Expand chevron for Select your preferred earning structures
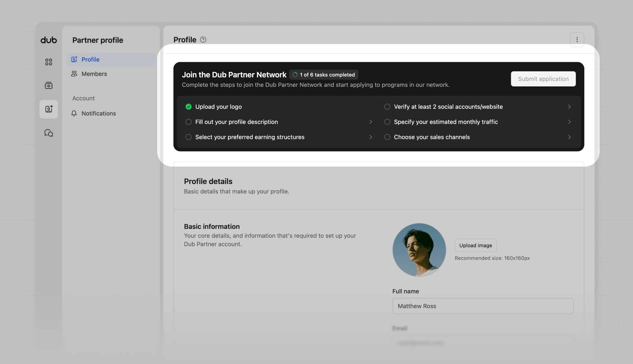633x364 pixels. click(x=371, y=137)
